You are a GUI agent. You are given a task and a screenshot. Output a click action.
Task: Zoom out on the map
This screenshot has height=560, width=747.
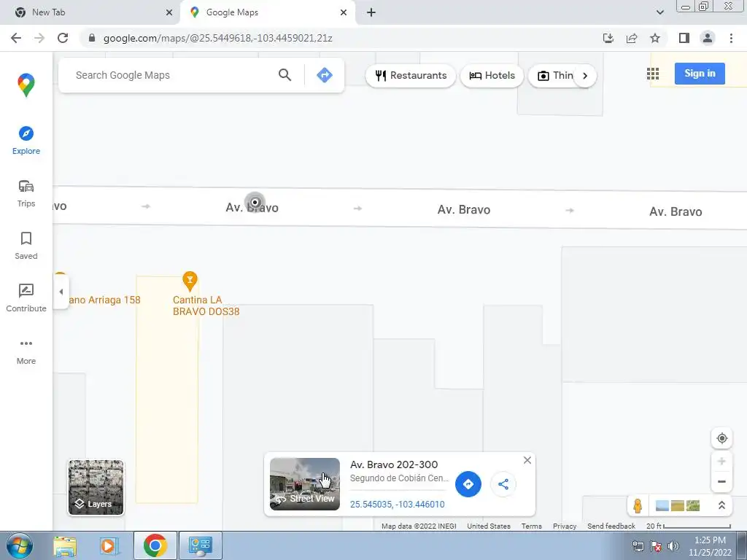pos(721,481)
